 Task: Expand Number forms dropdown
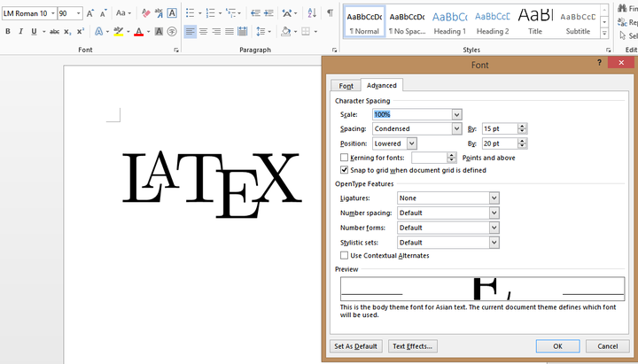[494, 228]
